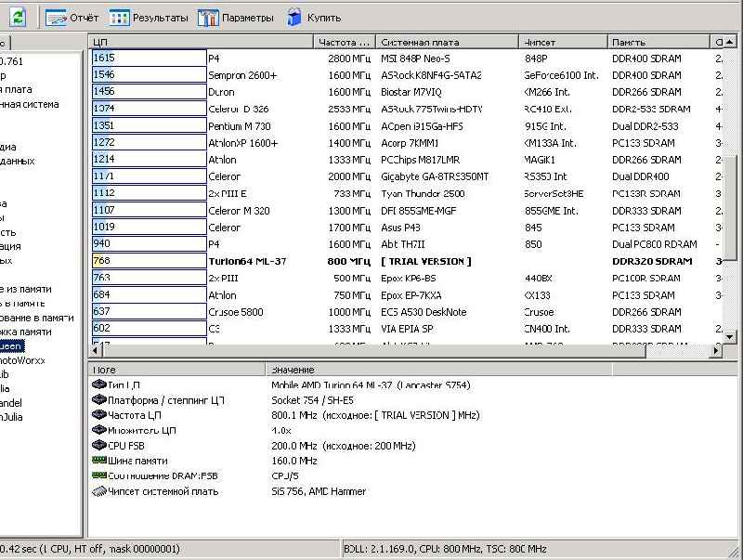Screen dimensions: 743x560
Task: Select the 1546 score bar for Sempron 2600+
Action: [x=150, y=75]
